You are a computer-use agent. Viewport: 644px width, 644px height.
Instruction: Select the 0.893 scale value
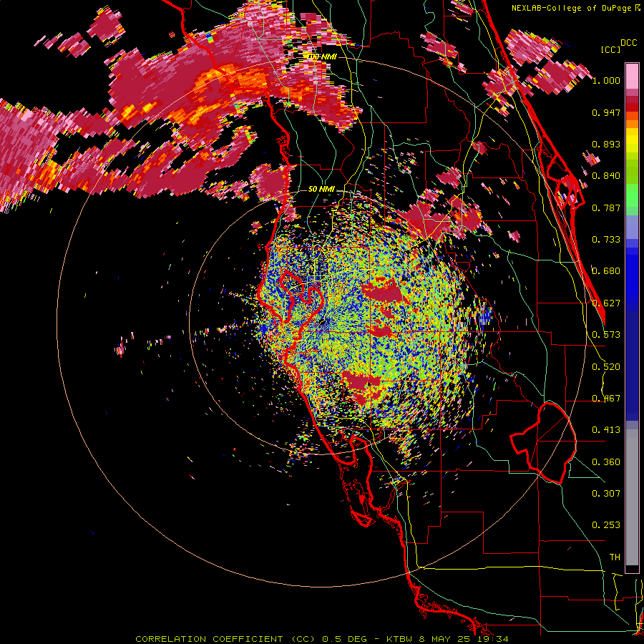click(606, 144)
